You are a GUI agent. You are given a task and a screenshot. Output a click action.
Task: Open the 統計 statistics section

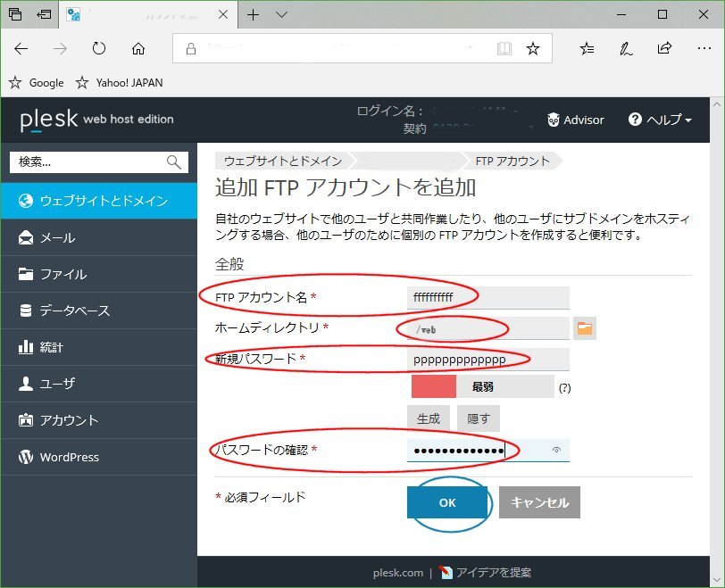49,347
